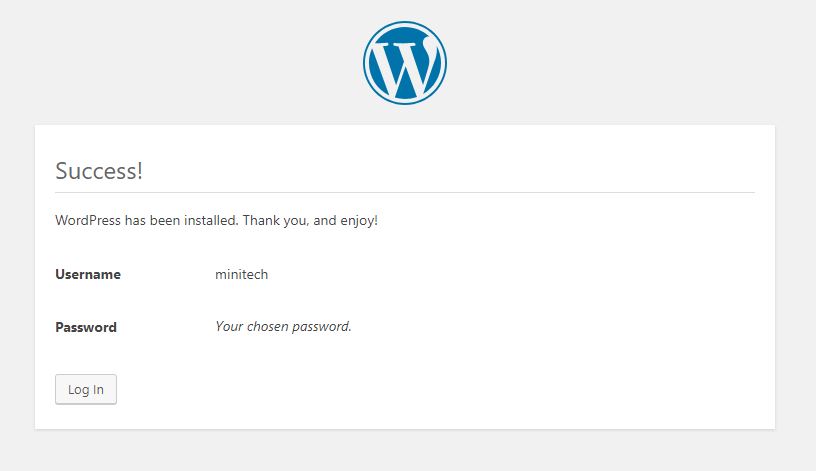Click the word "WordPress" in install message
This screenshot has height=471, width=816.
(88, 220)
